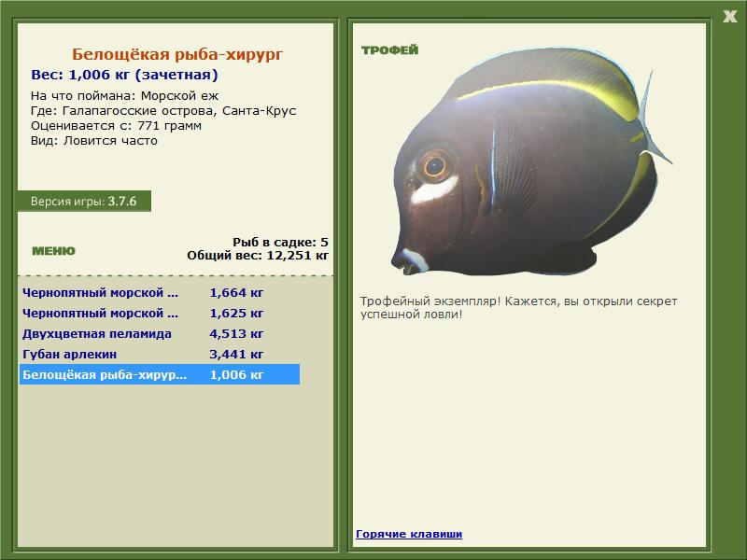Screen dimensions: 747x560
Task: Click the surgeonfish trophy picture
Action: tap(531, 161)
